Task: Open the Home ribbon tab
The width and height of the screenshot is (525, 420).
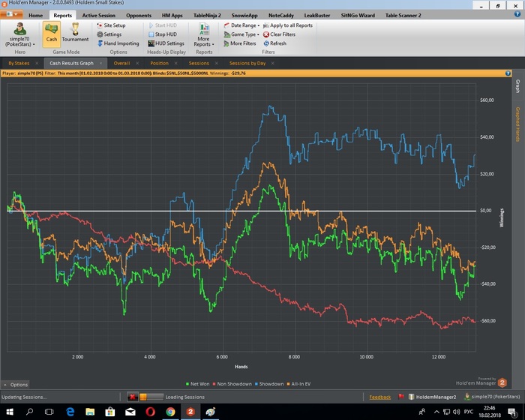Action: [35, 15]
